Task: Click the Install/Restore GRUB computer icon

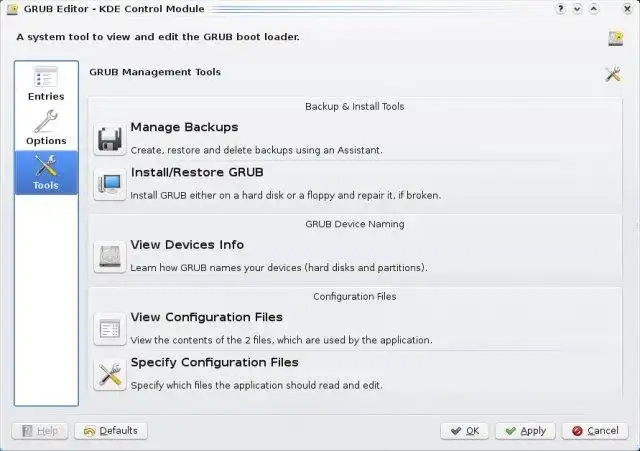Action: [109, 184]
